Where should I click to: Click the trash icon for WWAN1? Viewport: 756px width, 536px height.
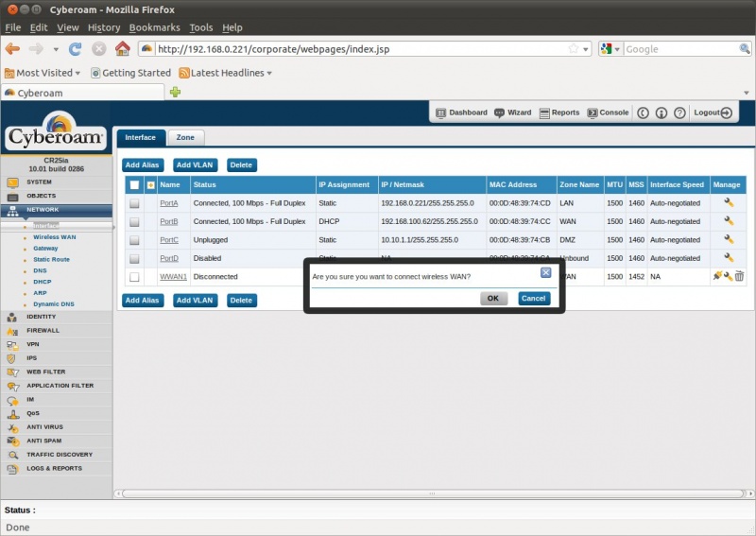point(740,276)
